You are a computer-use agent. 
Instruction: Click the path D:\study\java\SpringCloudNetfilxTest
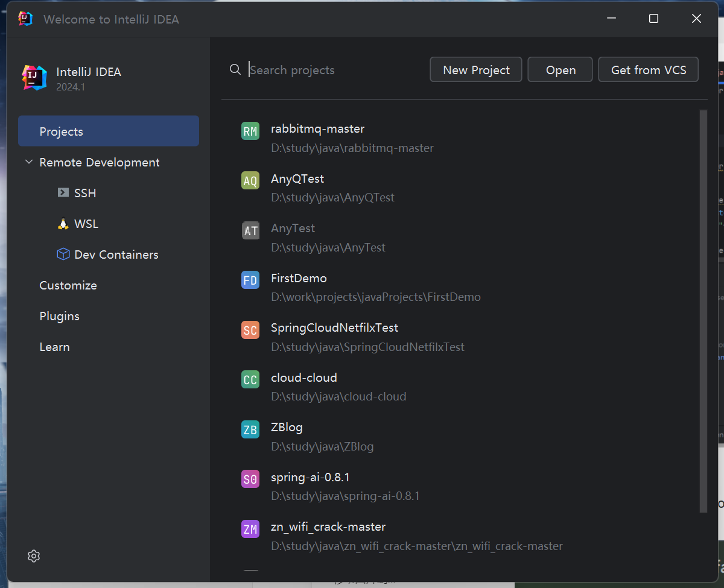(x=367, y=347)
